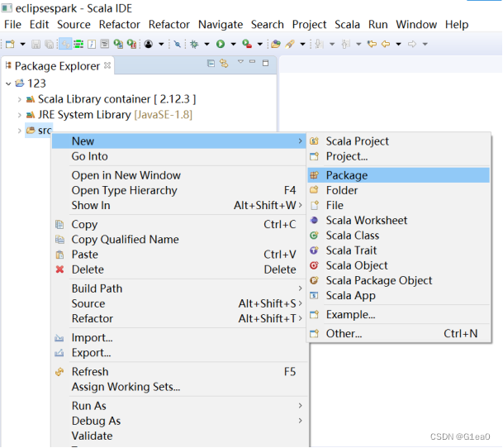Click the Debug bug toolbar icon

(x=194, y=44)
